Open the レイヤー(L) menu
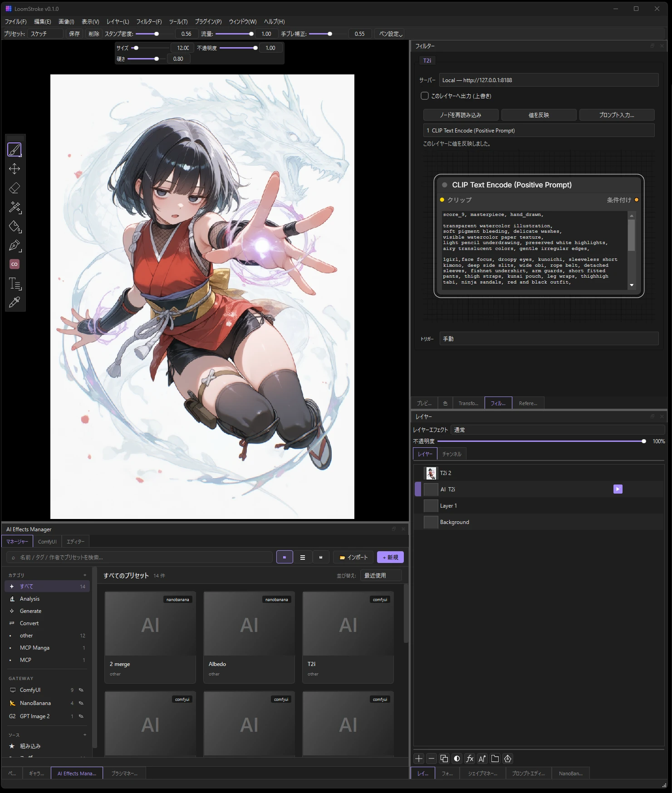 [118, 22]
